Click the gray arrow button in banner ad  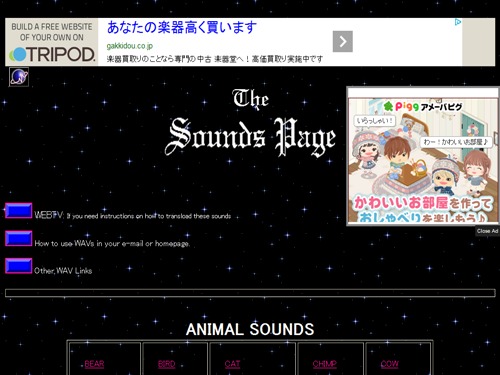click(343, 41)
